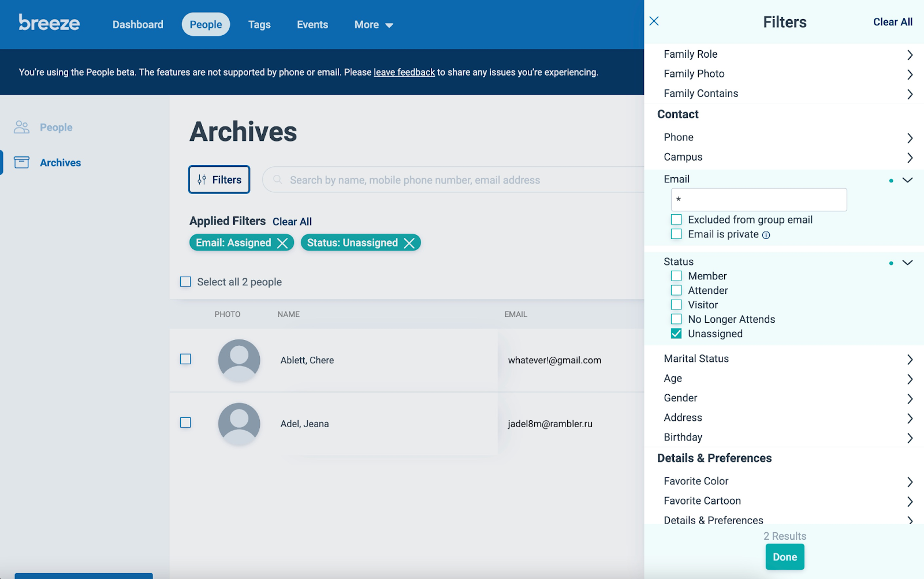Click the breeze logo
This screenshot has height=579, width=924.
coord(49,23)
